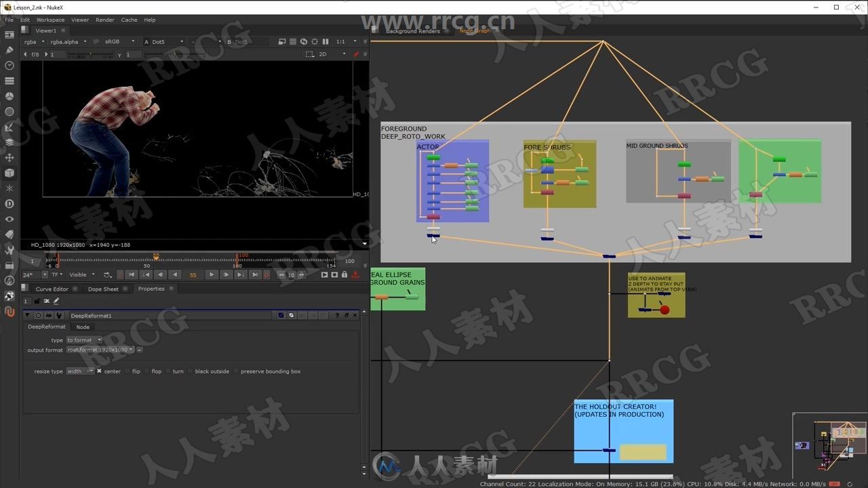868x488 pixels.
Task: Toggle the viewer lock icon
Action: pos(344,274)
